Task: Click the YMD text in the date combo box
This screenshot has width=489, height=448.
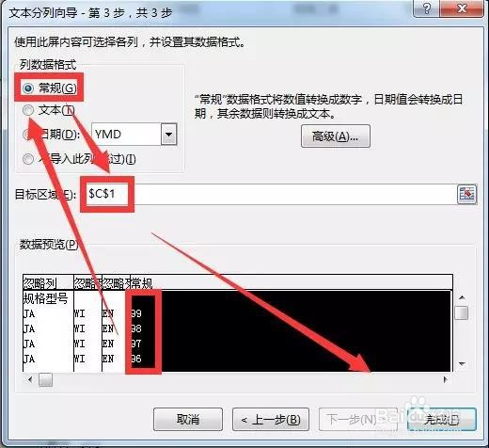Action: [108, 135]
